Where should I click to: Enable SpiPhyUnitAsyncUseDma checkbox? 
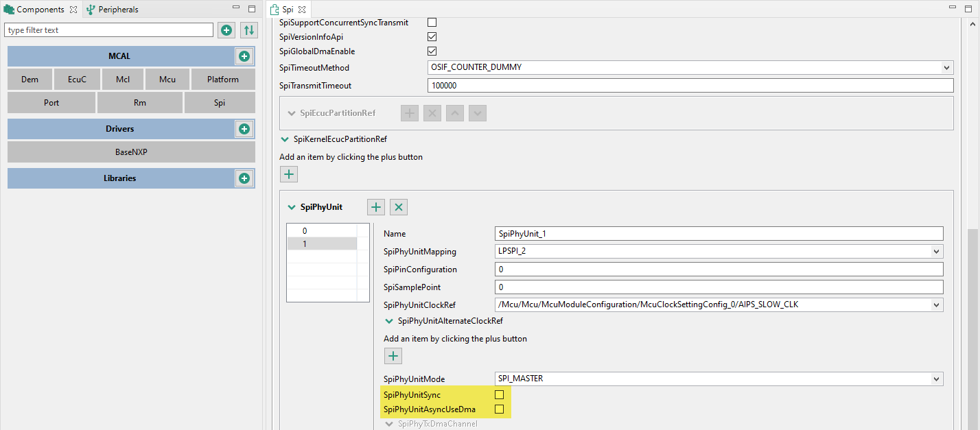point(500,409)
